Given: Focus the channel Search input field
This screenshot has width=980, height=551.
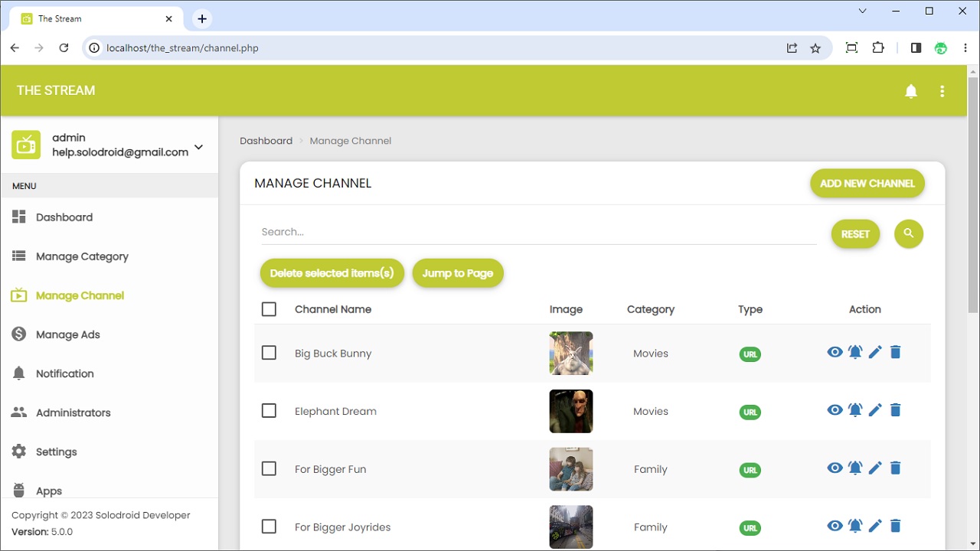Looking at the screenshot, I should (x=538, y=232).
